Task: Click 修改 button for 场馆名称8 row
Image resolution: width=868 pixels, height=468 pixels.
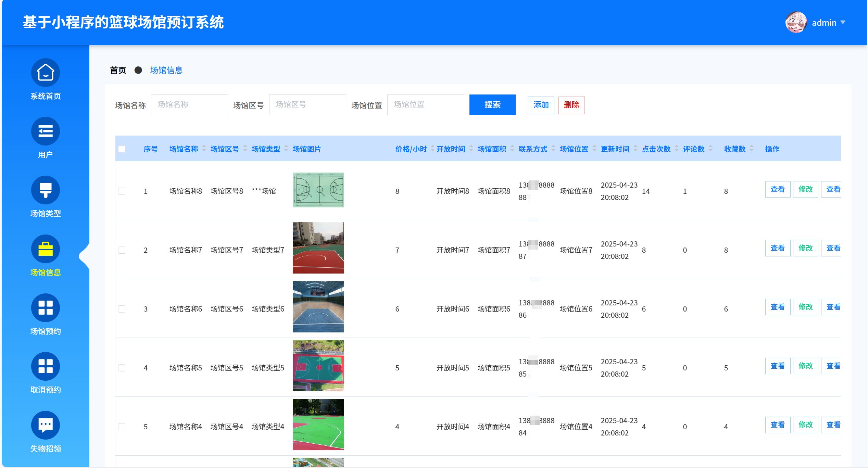Action: pyautogui.click(x=806, y=189)
